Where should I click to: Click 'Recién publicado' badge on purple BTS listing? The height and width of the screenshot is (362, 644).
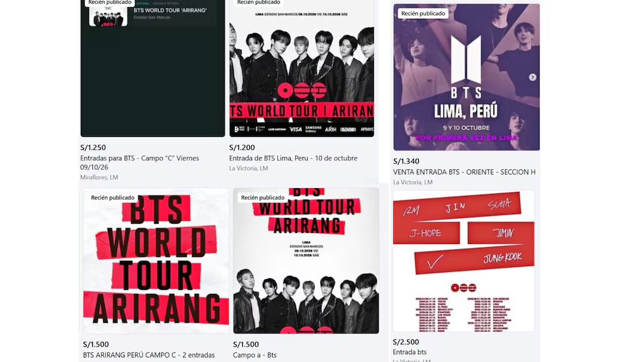423,14
